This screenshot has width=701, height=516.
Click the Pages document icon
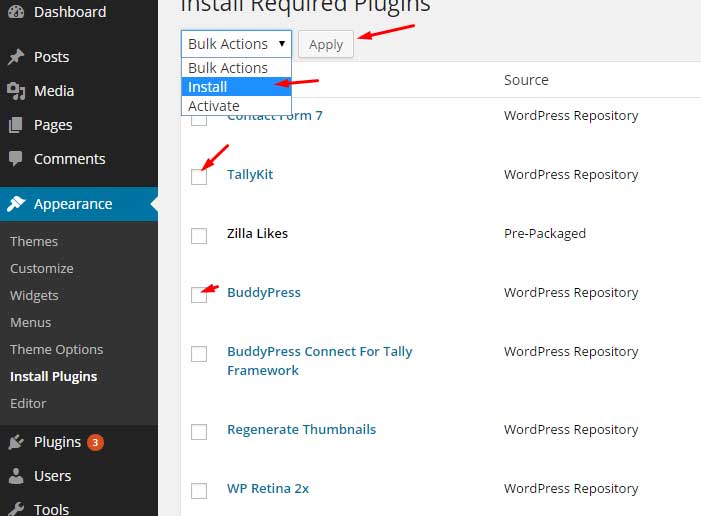pyautogui.click(x=16, y=125)
